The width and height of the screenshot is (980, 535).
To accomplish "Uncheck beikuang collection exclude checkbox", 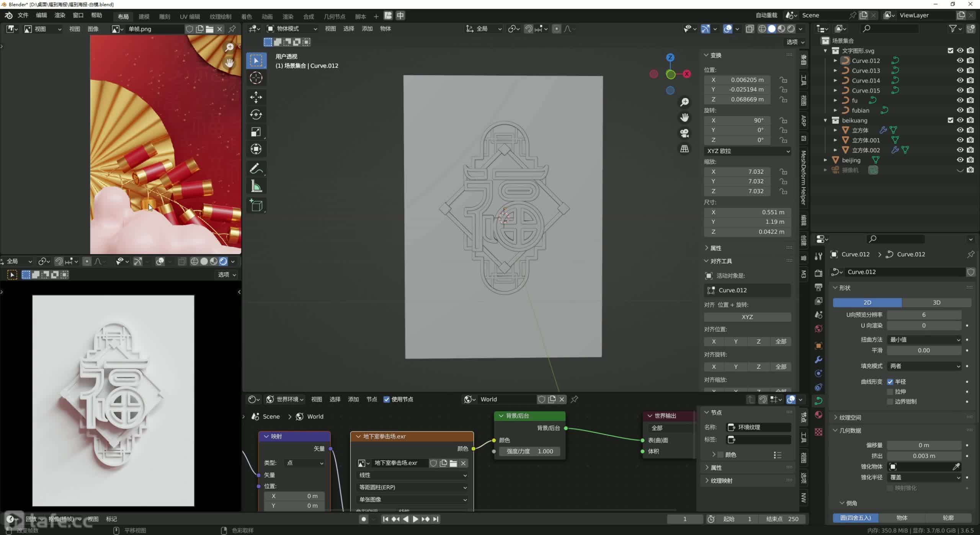I will 950,120.
